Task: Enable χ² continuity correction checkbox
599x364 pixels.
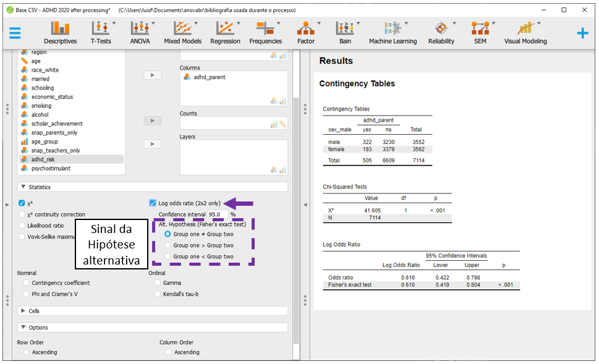Action: coord(22,214)
